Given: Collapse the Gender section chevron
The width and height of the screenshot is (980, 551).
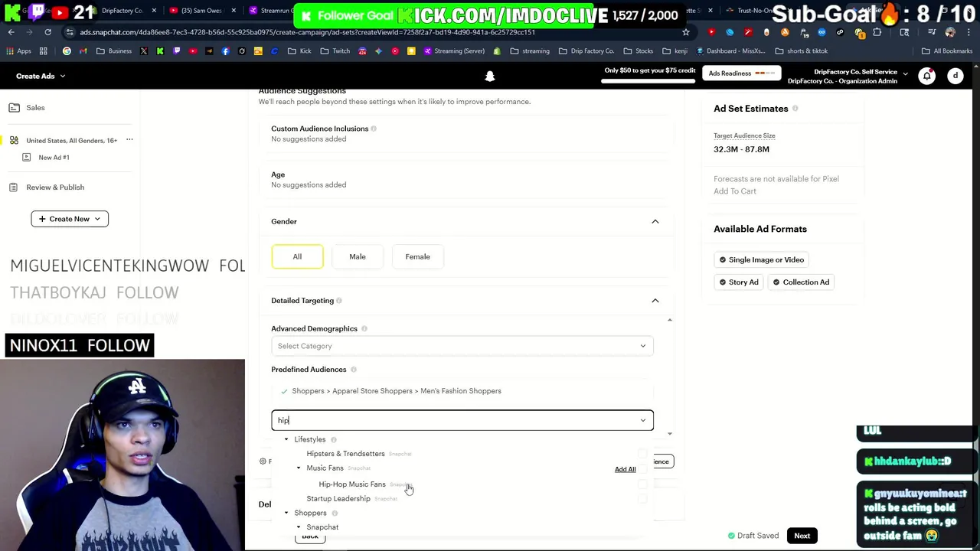Looking at the screenshot, I should [x=655, y=221].
